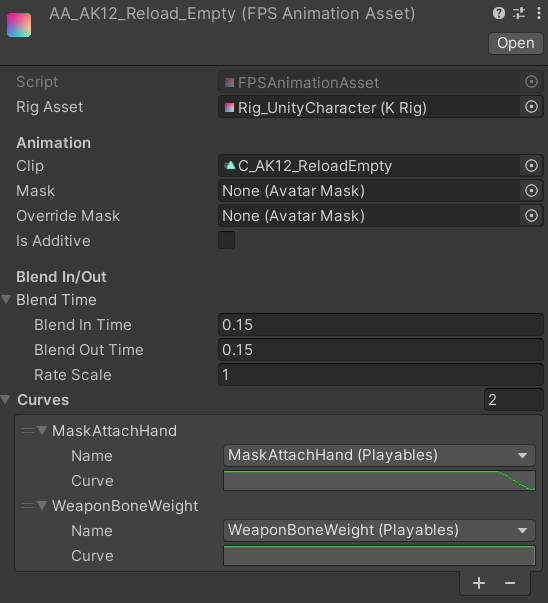
Task: Open the MaskAttachHand curve editor preview
Action: point(379,480)
